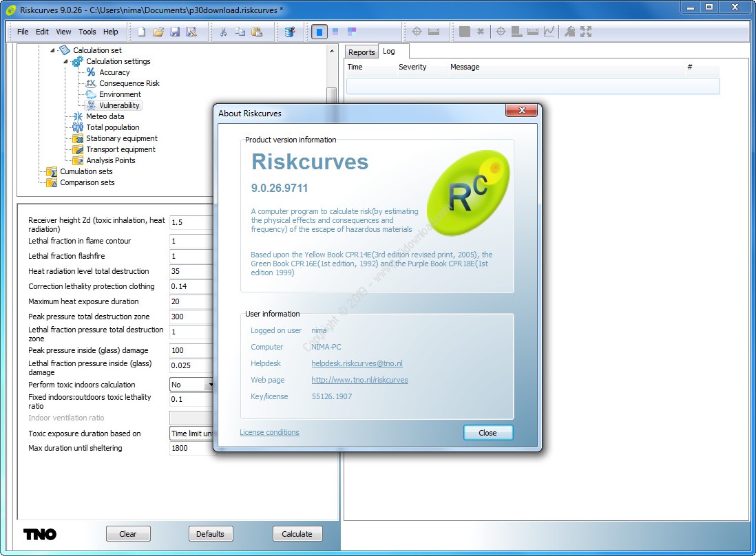Click the Max duration until sheltering field
Image resolution: width=756 pixels, height=556 pixels.
pyautogui.click(x=191, y=448)
